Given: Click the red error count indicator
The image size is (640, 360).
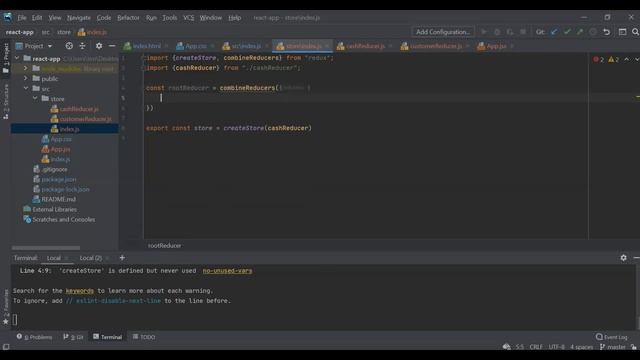Looking at the screenshot, I should [598, 60].
